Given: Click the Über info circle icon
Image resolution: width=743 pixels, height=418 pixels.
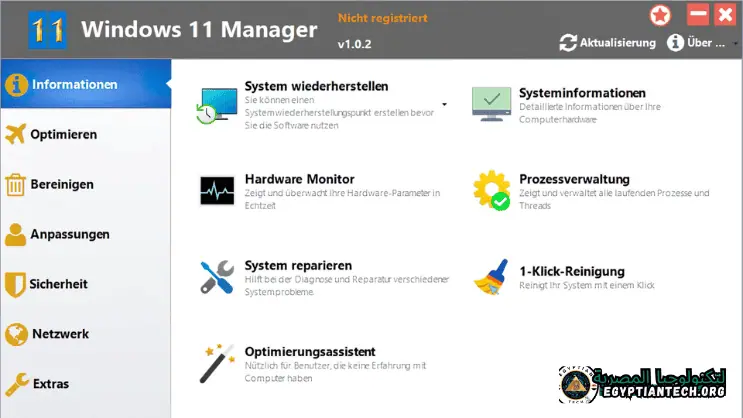Looking at the screenshot, I should (x=675, y=43).
